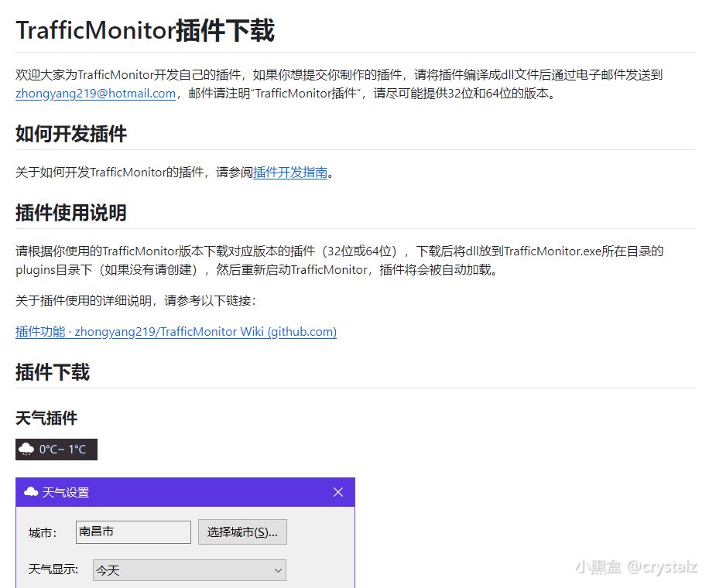Click the weather preview showing 0°C~ 1°C
Screen dimensions: 709x588
[57, 450]
